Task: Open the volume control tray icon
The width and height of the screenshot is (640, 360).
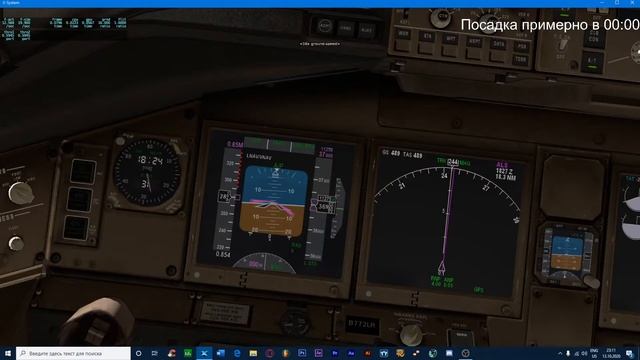Action: coord(584,353)
